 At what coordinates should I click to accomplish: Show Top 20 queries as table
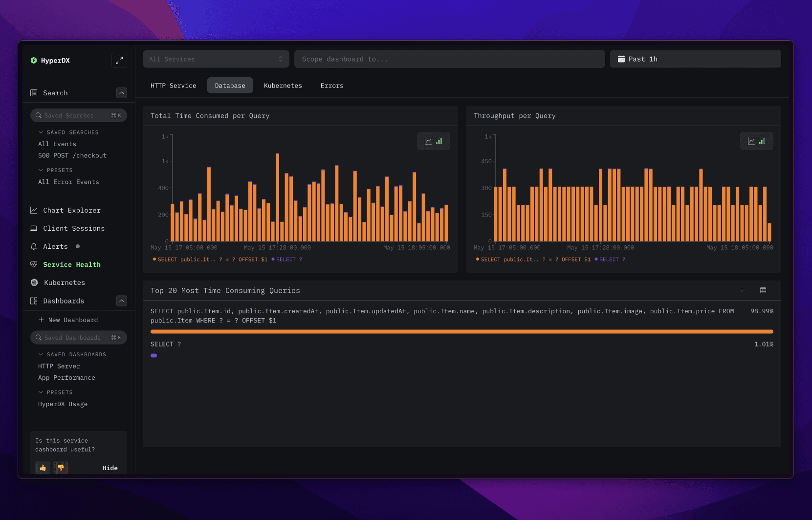[x=763, y=290]
